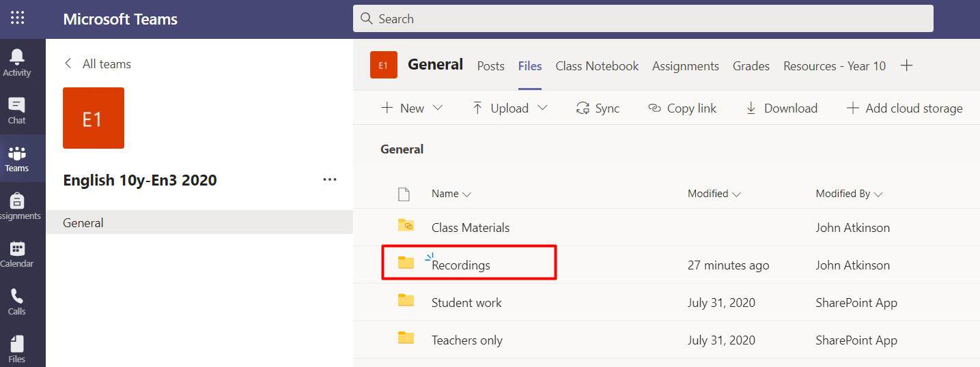This screenshot has height=367, width=980.
Task: Open the Student work folder
Action: 466,303
